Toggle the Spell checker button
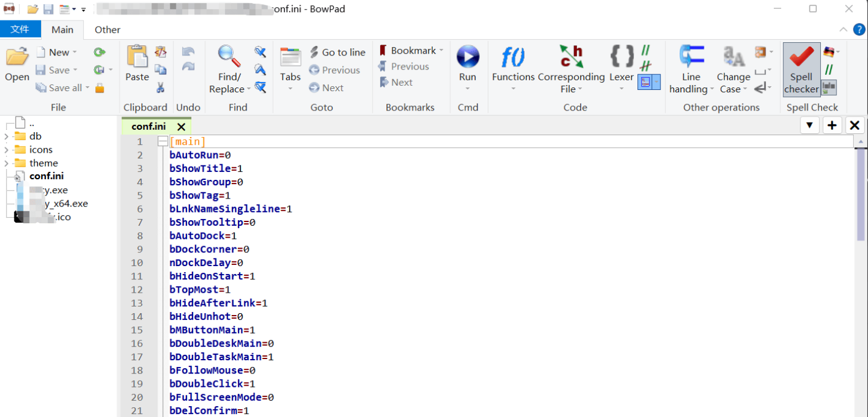 pyautogui.click(x=802, y=69)
